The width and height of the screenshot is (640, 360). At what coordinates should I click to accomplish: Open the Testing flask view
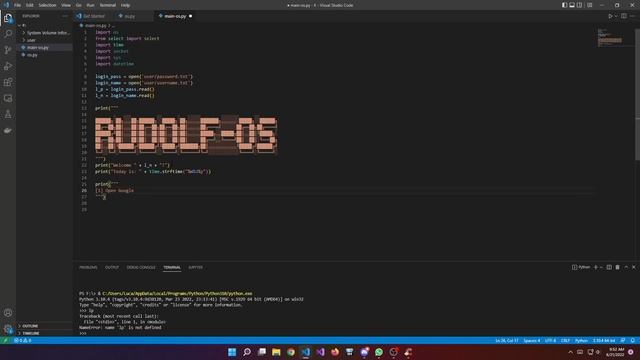point(8,115)
